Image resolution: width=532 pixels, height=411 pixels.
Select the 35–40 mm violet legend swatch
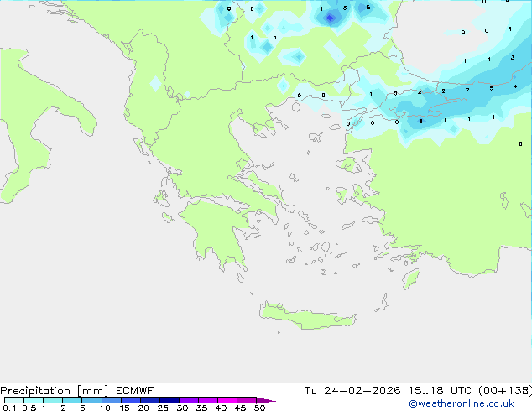(x=208, y=400)
